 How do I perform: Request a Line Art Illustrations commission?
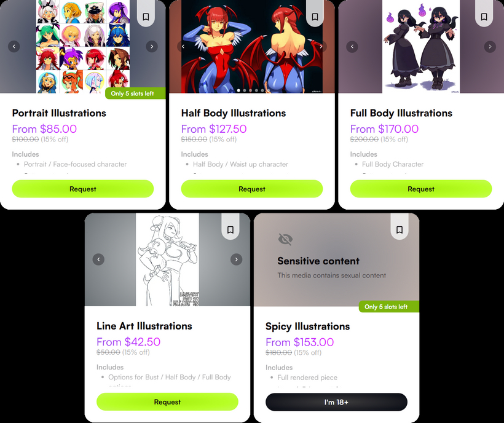click(167, 401)
